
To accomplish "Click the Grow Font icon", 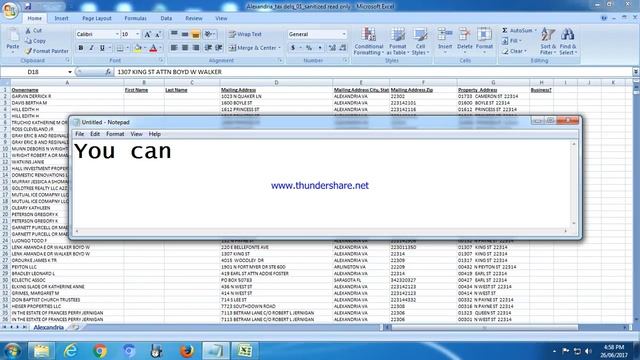I will (147, 34).
